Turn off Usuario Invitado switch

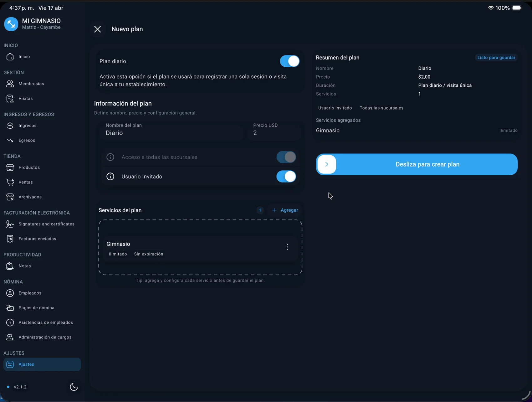286,177
